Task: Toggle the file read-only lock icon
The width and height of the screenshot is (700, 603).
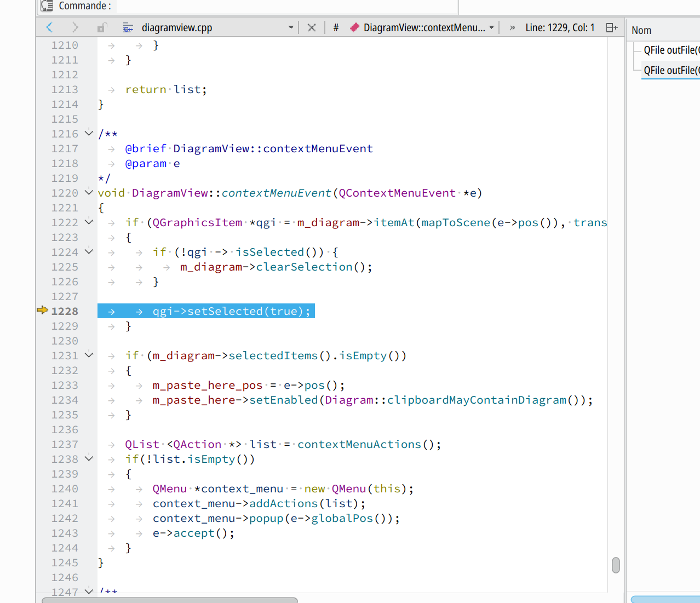Action: pyautogui.click(x=102, y=27)
